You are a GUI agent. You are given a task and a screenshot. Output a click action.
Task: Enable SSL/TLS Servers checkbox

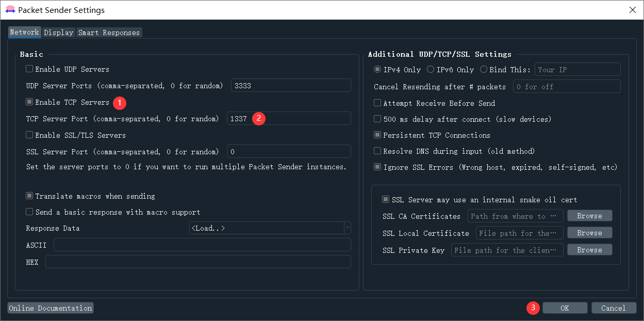pyautogui.click(x=29, y=135)
